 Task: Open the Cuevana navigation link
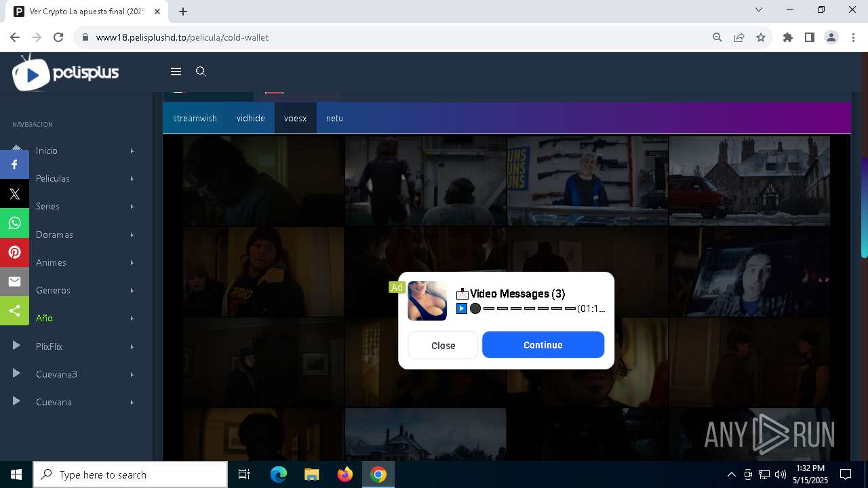click(54, 402)
